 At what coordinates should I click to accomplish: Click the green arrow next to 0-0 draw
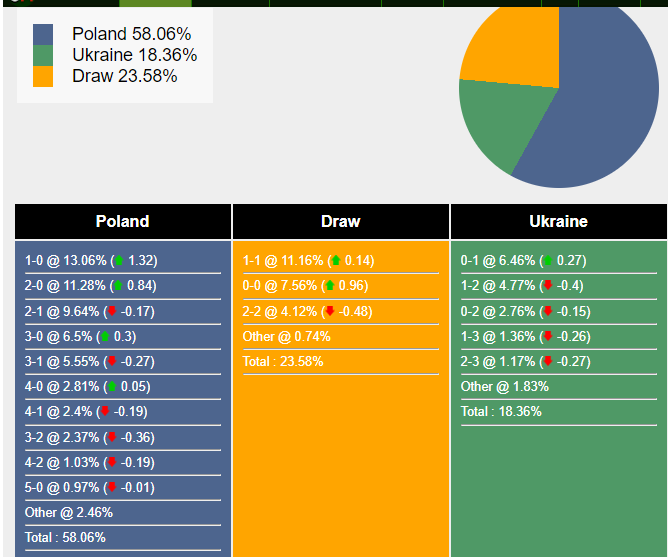pos(331,286)
